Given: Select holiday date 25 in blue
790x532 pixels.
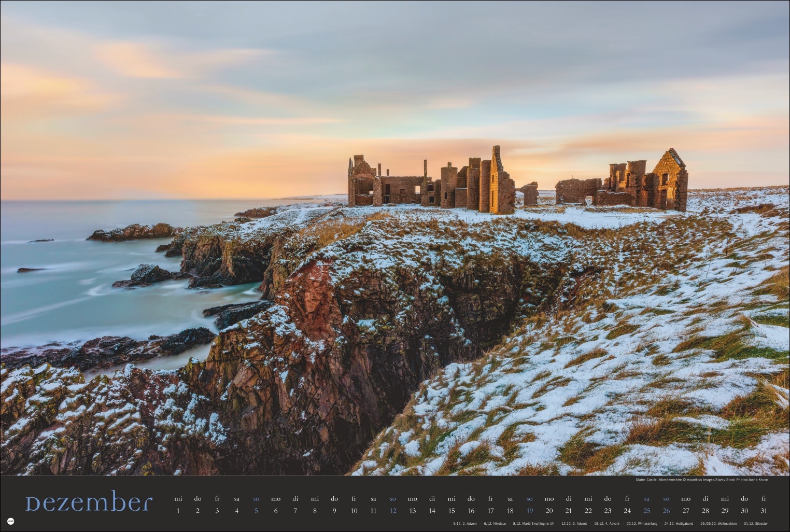Looking at the screenshot, I should click(647, 511).
